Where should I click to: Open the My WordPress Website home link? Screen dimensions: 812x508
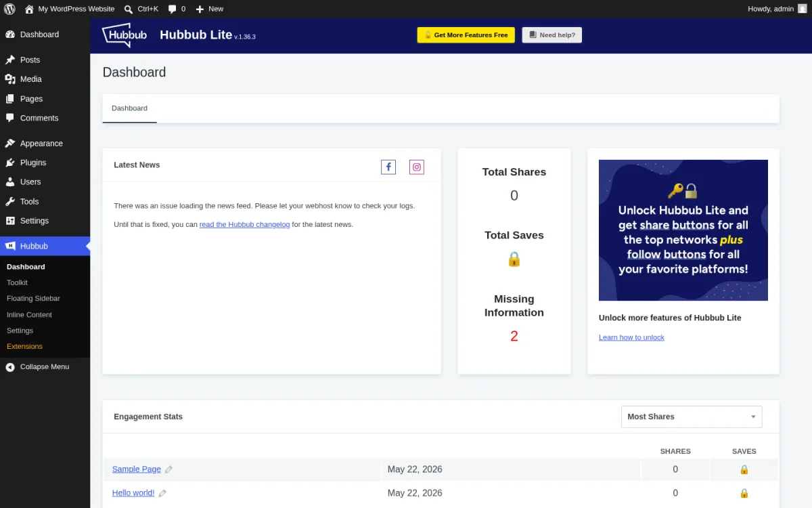(x=69, y=9)
